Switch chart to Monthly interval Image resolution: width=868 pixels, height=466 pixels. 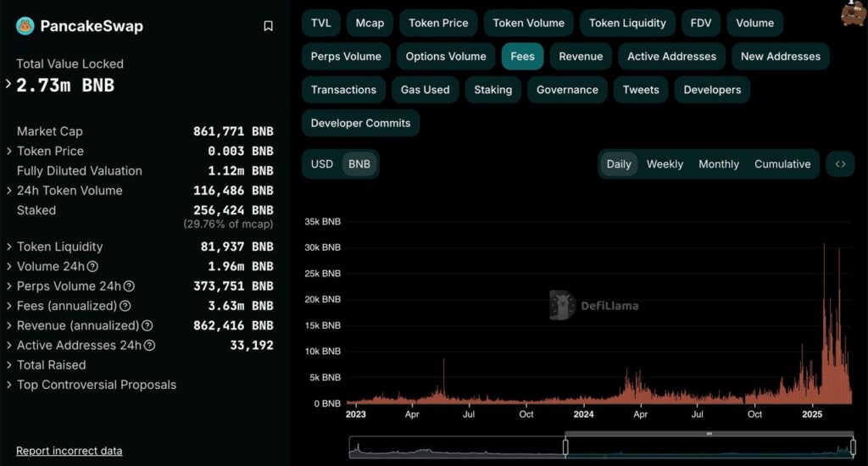719,164
